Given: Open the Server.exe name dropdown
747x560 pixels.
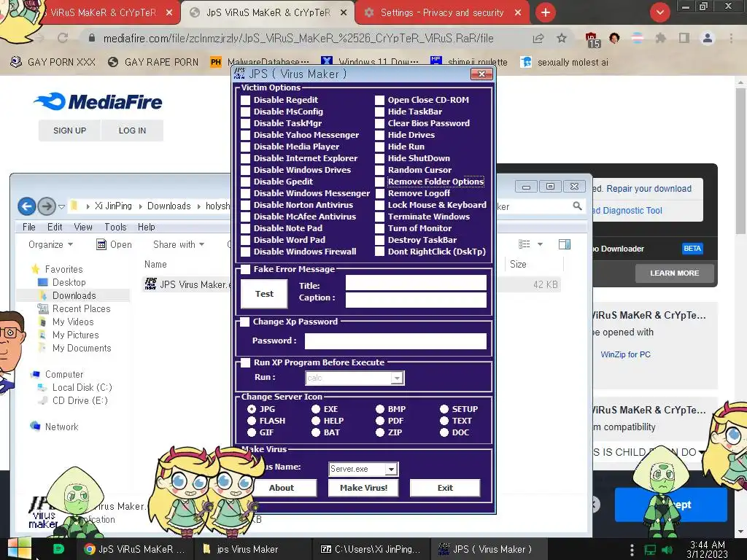Looking at the screenshot, I should pyautogui.click(x=391, y=470).
